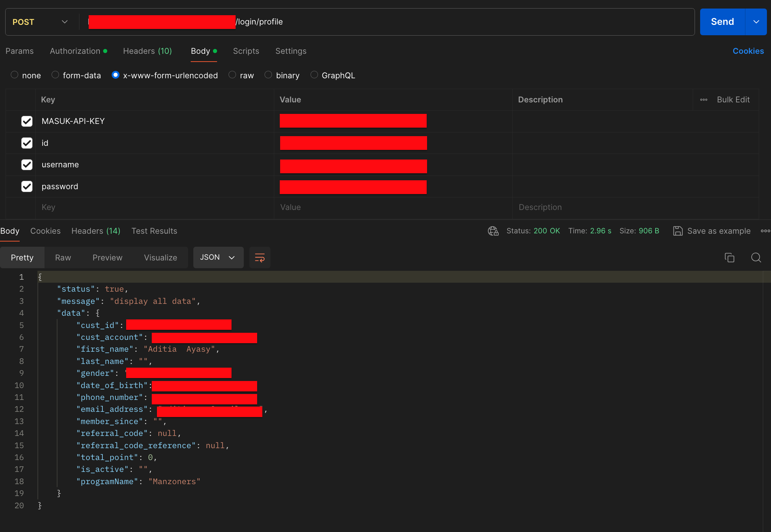771x532 pixels.
Task: Open the Test Results tab
Action: tap(154, 231)
